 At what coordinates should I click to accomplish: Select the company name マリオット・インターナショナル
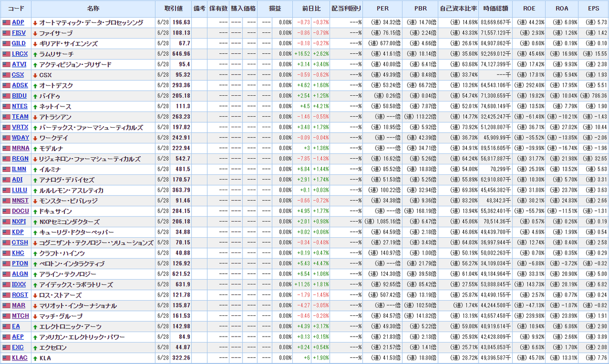(x=78, y=306)
